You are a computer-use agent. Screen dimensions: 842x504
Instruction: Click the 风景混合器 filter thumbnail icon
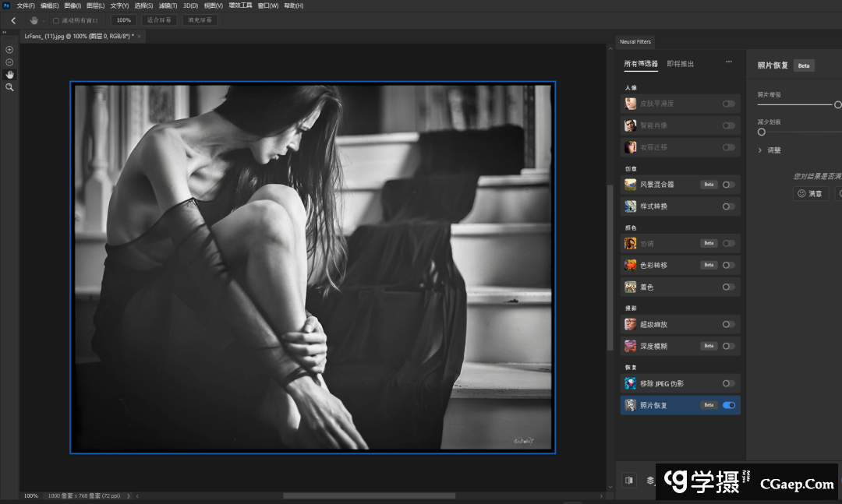point(630,185)
